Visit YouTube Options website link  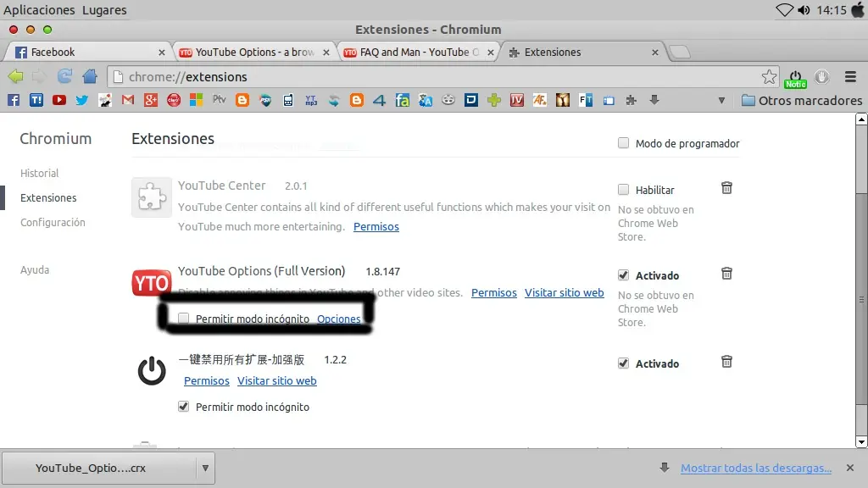pos(564,292)
